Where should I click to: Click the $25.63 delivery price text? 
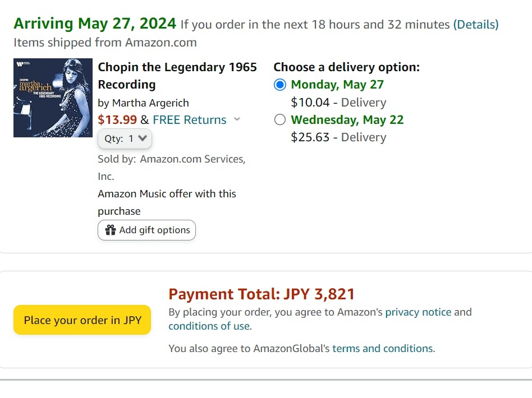[x=310, y=137]
